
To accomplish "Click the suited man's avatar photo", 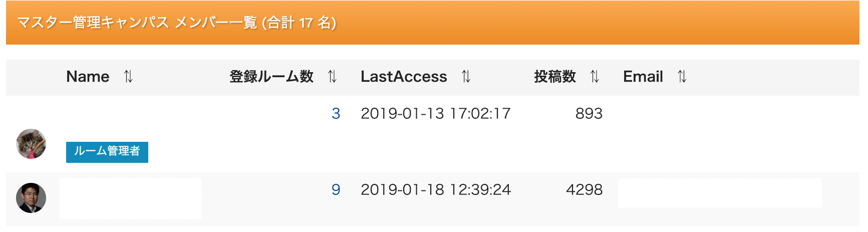I will pos(31,198).
